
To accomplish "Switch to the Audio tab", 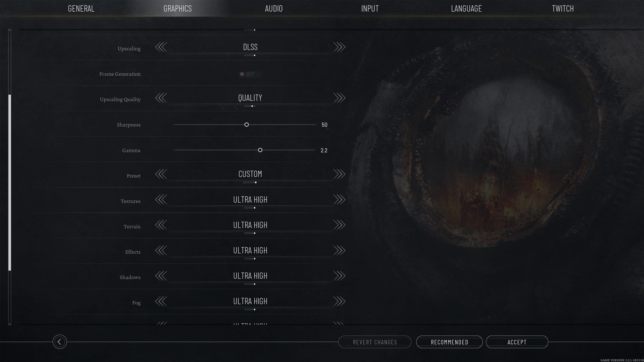I will coord(274,8).
